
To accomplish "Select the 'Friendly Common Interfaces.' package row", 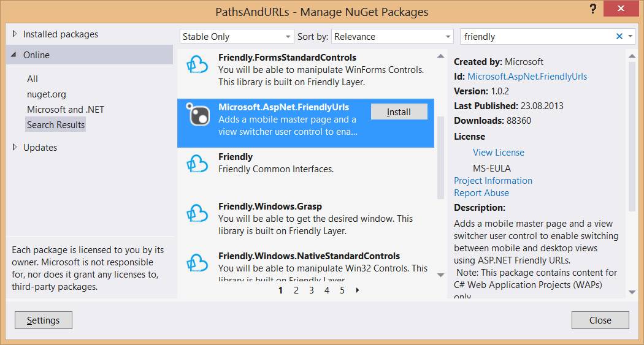I will point(305,172).
